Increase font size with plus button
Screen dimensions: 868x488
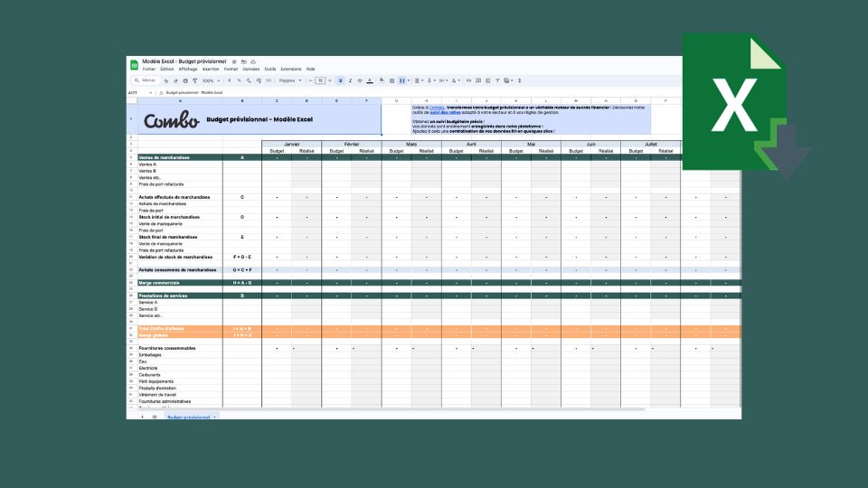330,80
